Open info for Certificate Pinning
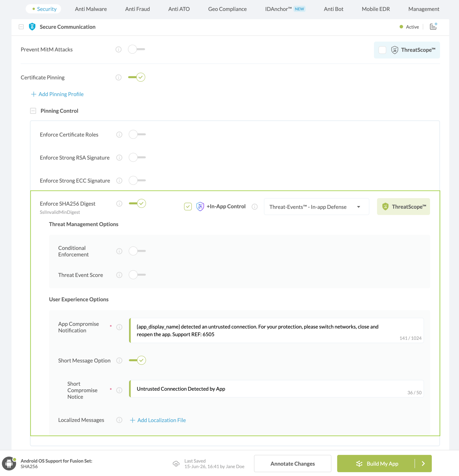This screenshot has height=476, width=459. pos(118,77)
